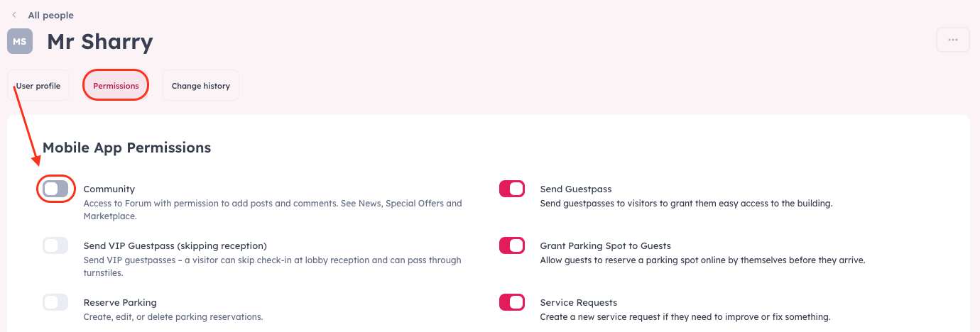
Task: Click the Mobile App Permissions heading
Action: 127,148
